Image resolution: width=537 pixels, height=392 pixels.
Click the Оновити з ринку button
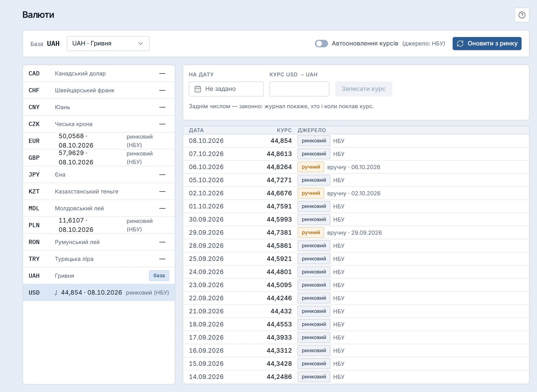coord(487,43)
